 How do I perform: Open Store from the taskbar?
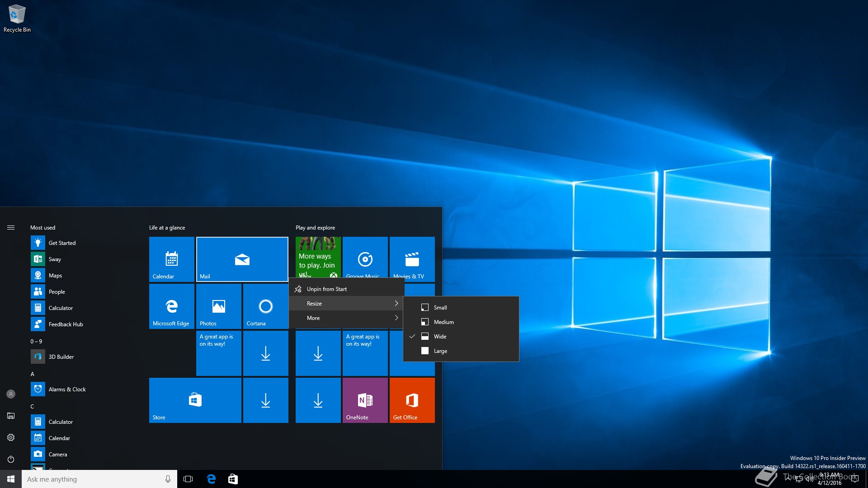[233, 479]
